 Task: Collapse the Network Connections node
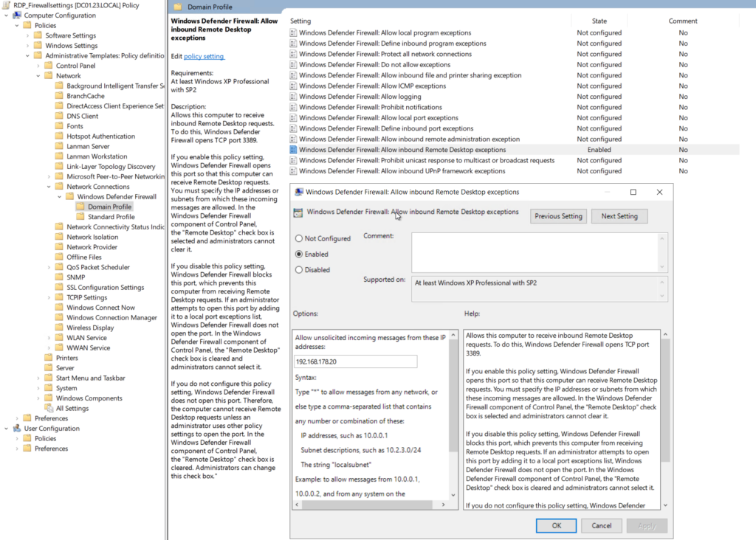click(x=49, y=187)
